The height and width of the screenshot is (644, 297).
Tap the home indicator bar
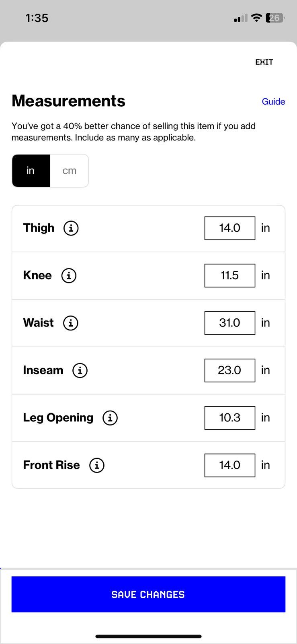click(148, 636)
